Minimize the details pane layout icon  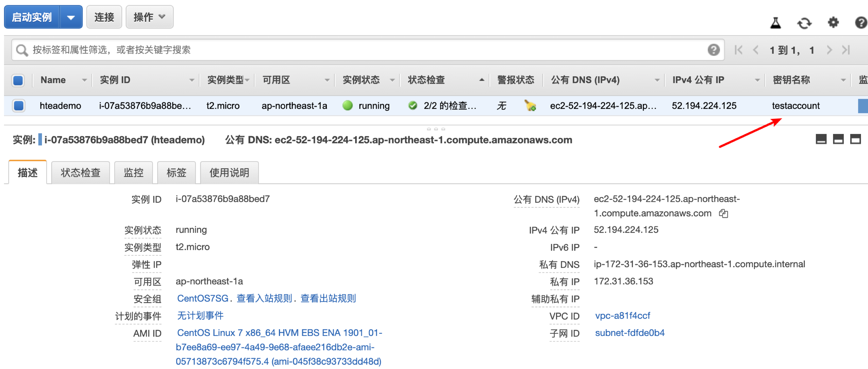tap(821, 139)
